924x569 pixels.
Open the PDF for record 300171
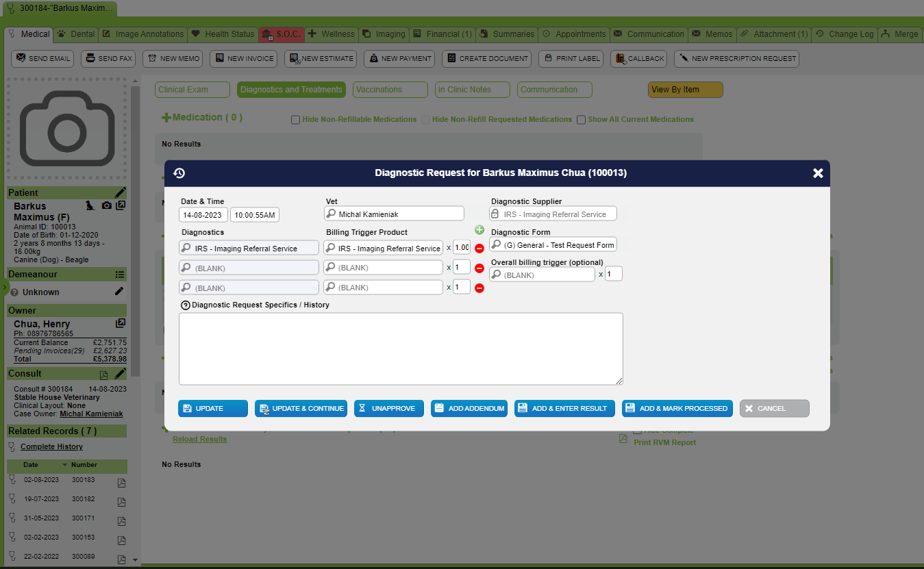click(121, 522)
